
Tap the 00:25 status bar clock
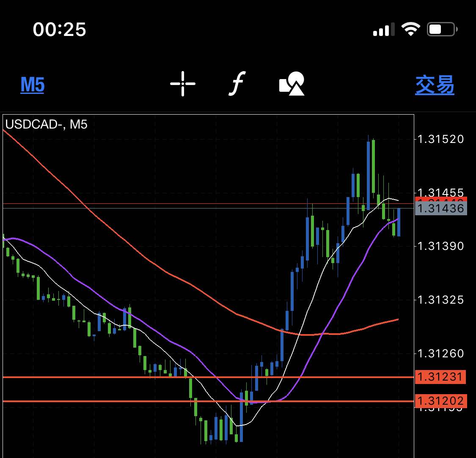[60, 30]
